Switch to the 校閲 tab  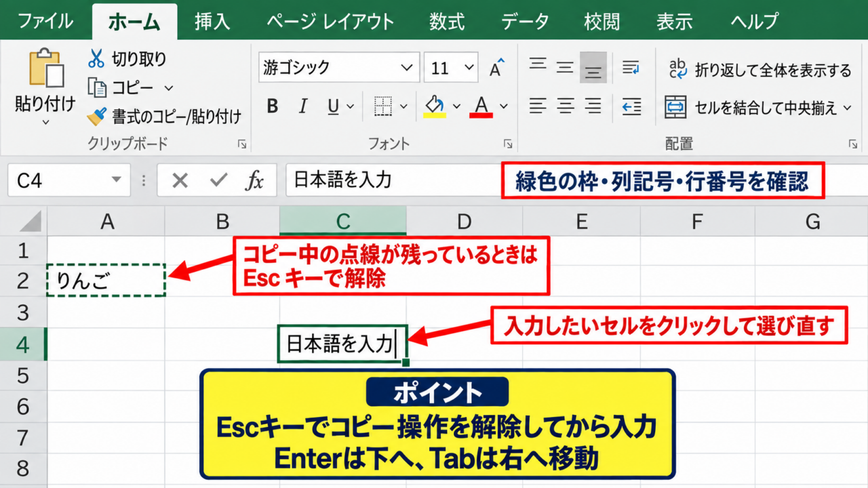602,21
